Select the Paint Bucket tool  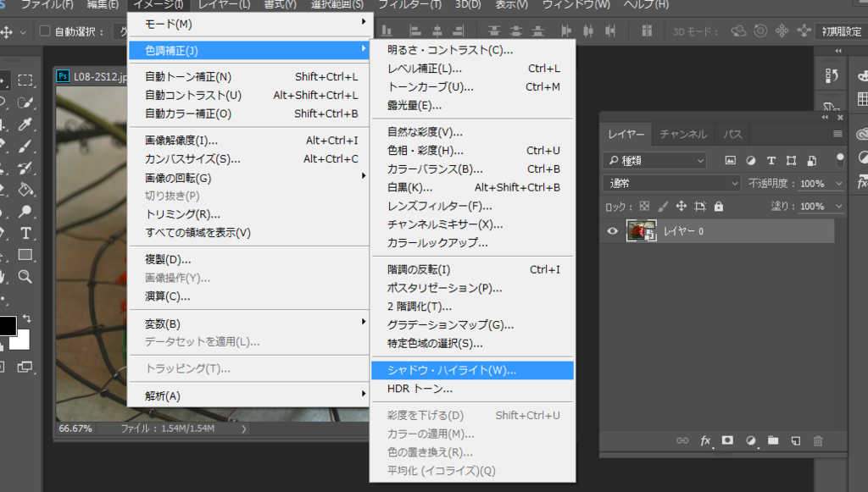(25, 190)
